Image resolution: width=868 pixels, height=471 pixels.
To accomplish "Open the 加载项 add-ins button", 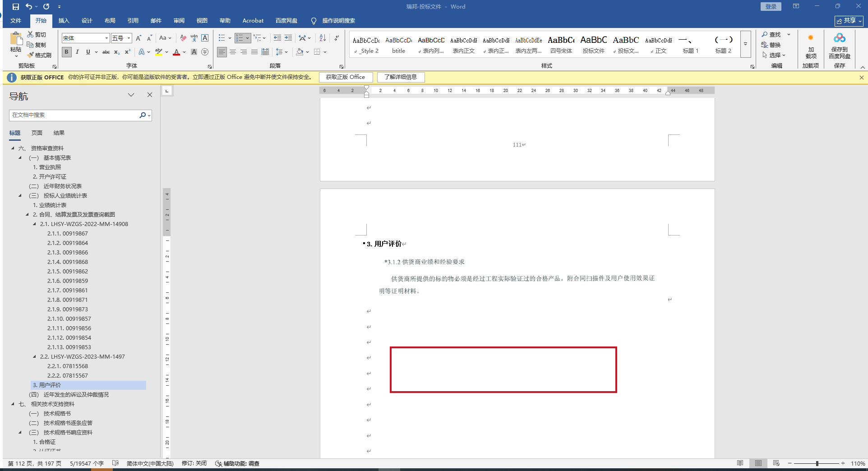I will coord(811,46).
